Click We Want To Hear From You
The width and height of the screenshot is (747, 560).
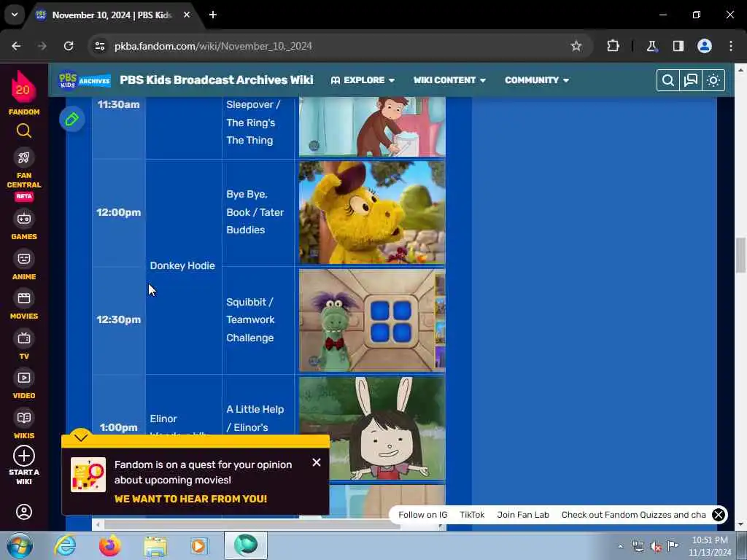pos(190,499)
